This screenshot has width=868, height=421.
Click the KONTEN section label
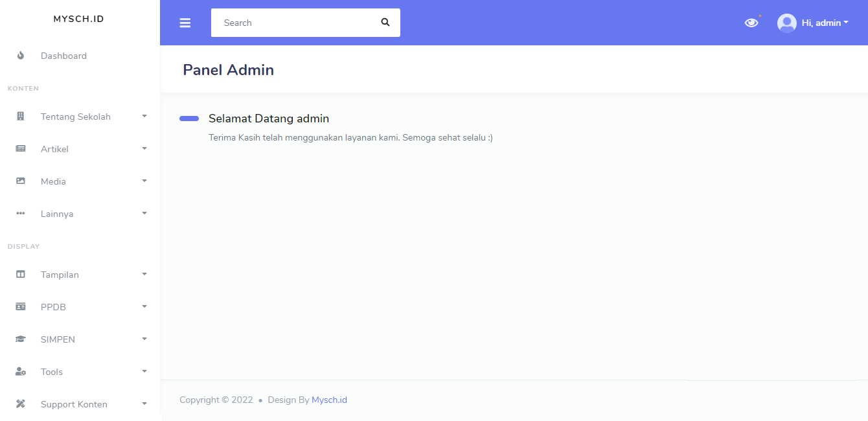(x=23, y=88)
